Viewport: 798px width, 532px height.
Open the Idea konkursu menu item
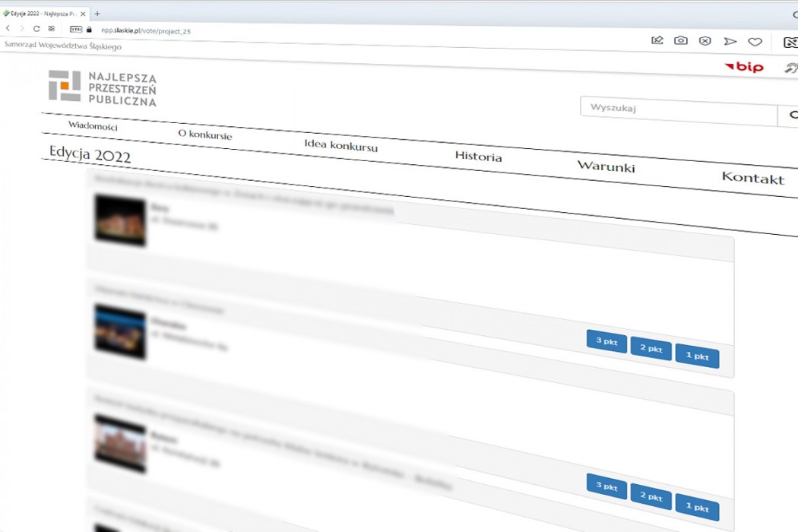tap(341, 146)
